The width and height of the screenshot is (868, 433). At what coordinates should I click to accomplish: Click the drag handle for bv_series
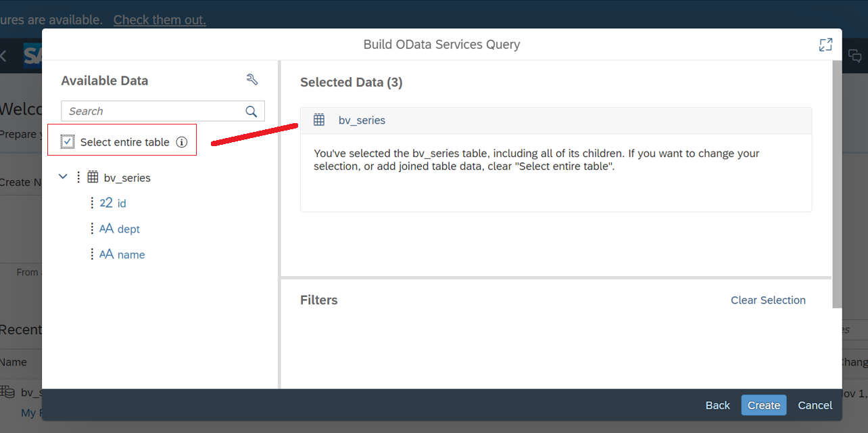(x=78, y=177)
